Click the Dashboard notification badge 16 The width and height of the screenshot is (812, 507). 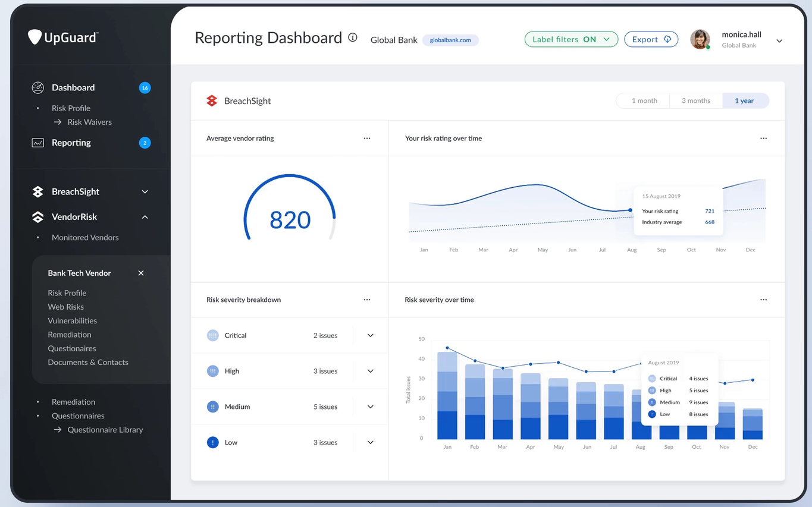click(x=145, y=88)
